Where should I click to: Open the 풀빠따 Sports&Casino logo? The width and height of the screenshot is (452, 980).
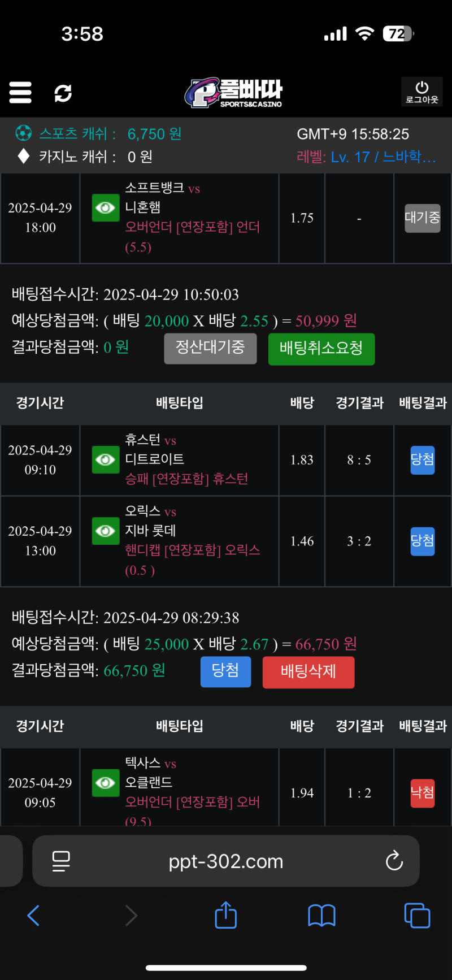[x=233, y=93]
